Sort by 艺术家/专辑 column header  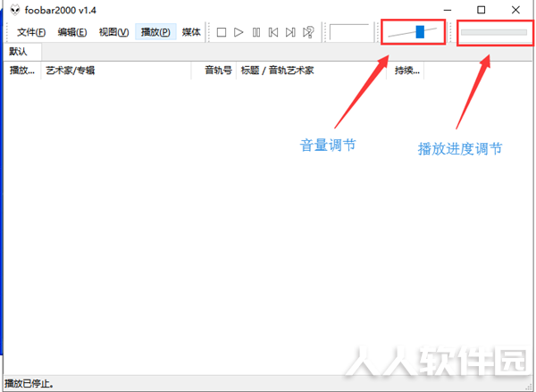point(116,71)
